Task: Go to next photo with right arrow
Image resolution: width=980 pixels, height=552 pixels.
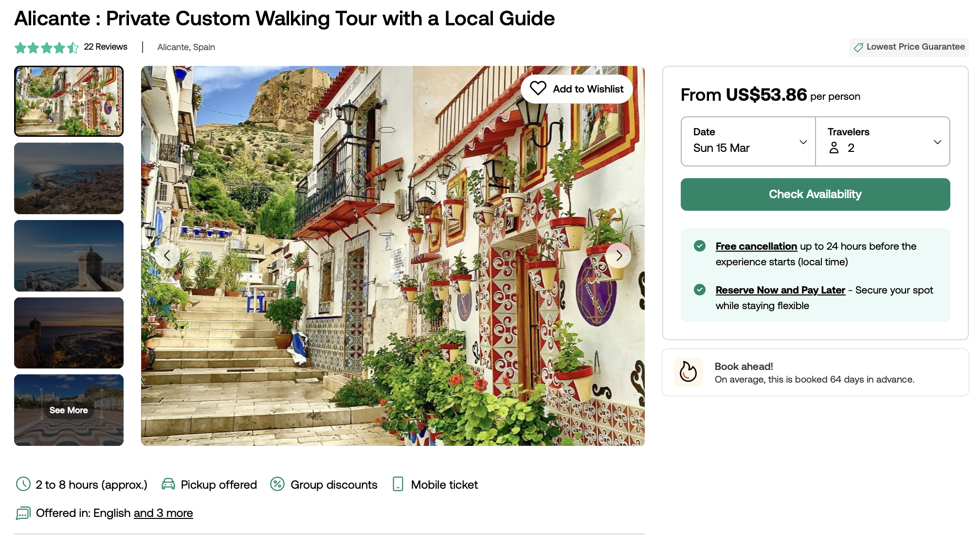Action: pos(618,256)
